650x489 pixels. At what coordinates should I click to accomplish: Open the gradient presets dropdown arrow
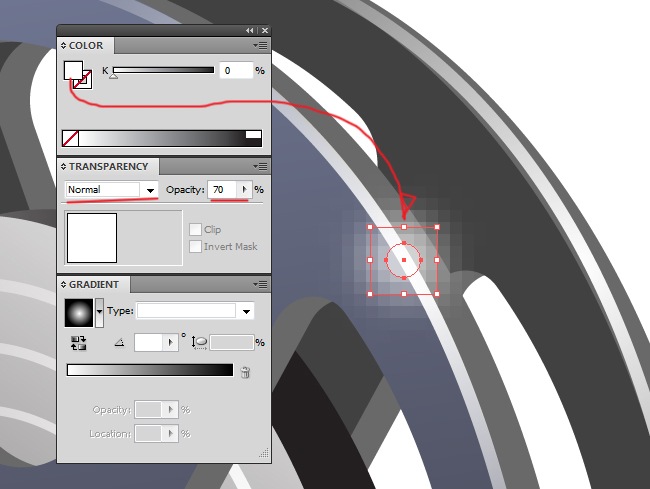tap(99, 313)
